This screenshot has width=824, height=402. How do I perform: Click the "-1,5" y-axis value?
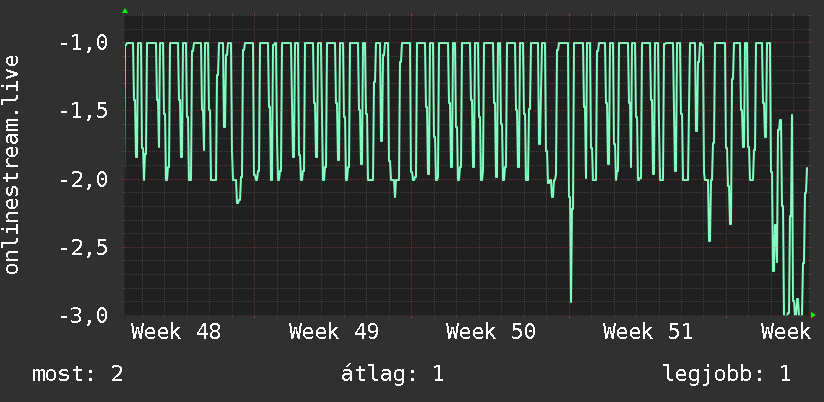(84, 111)
